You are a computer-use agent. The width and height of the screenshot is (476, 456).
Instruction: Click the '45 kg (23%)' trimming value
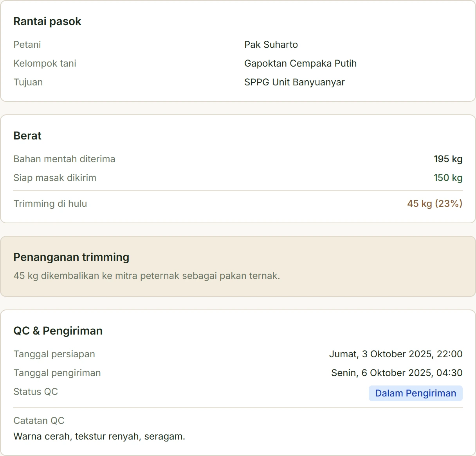coord(435,204)
